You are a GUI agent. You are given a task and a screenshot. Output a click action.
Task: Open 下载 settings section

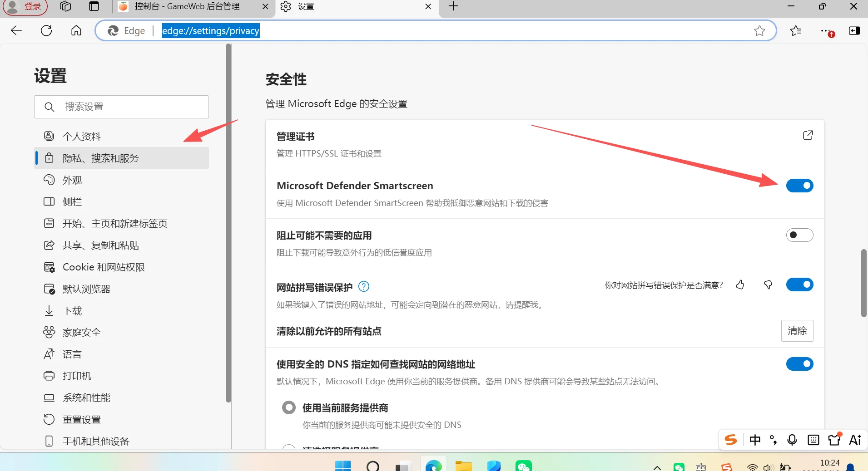click(121, 310)
